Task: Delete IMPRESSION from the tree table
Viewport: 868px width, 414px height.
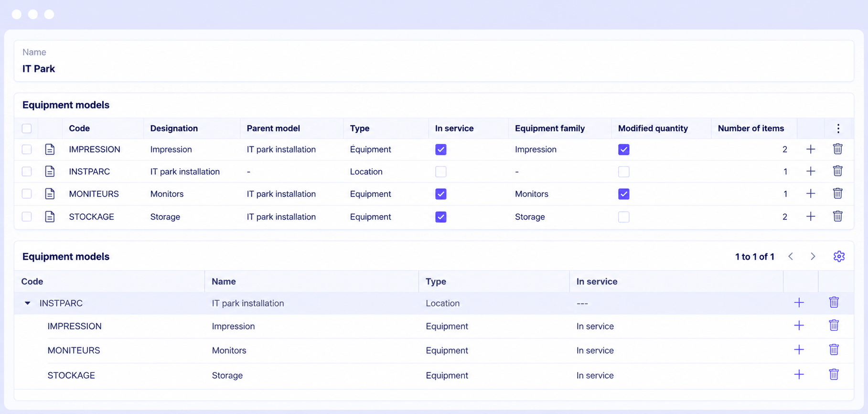Action: 834,325
